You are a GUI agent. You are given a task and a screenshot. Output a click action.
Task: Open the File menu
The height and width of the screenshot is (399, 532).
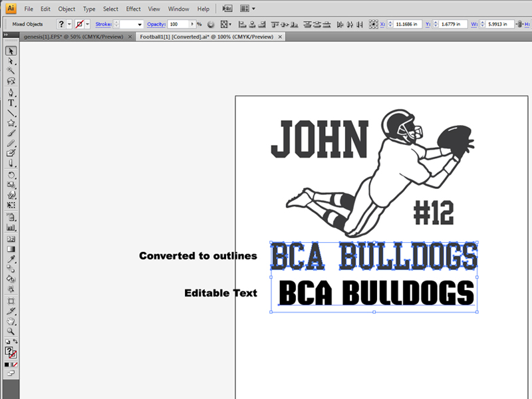(x=29, y=9)
